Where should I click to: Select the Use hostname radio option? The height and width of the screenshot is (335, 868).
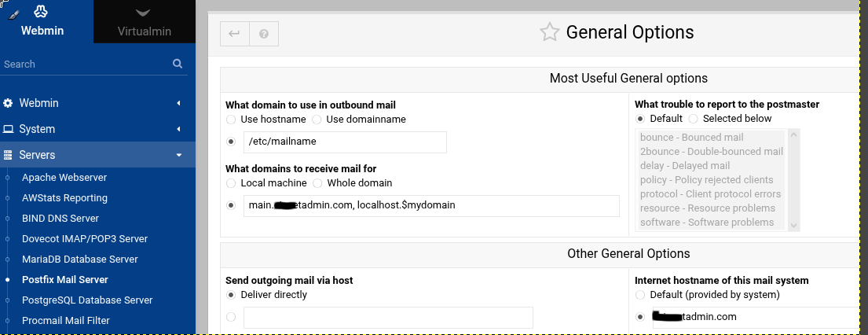pyautogui.click(x=231, y=120)
